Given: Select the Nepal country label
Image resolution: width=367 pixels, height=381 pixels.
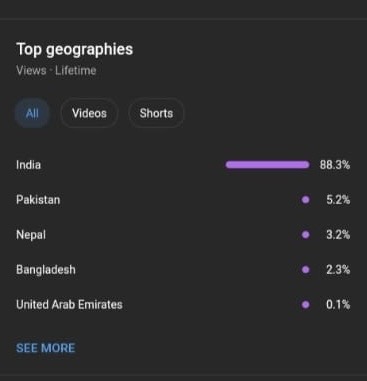Looking at the screenshot, I should point(31,235).
